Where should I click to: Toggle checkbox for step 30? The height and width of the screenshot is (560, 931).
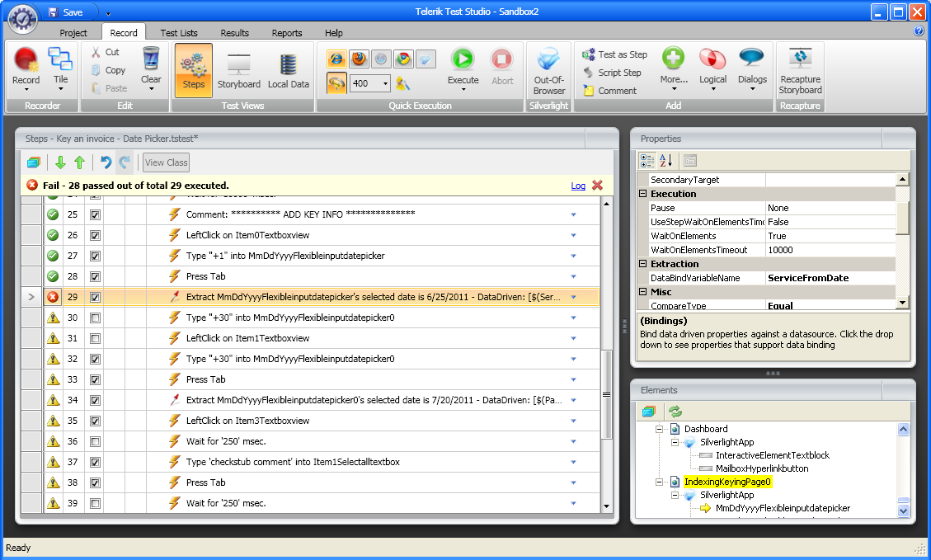(x=95, y=318)
